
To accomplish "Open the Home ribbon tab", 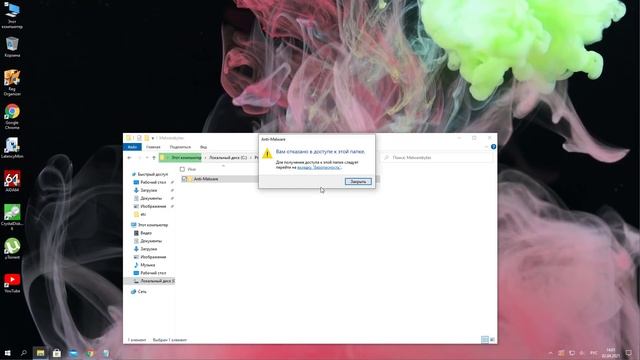I will coord(153,147).
